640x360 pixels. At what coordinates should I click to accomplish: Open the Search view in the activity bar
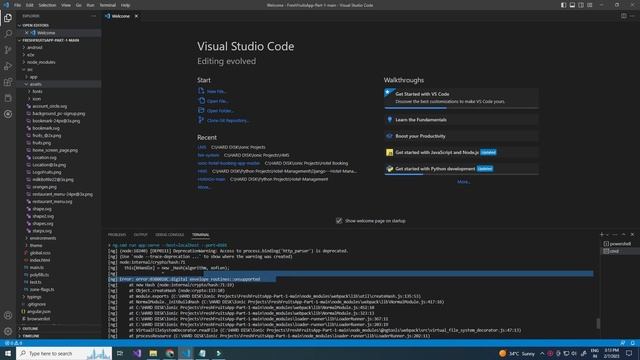(8, 34)
